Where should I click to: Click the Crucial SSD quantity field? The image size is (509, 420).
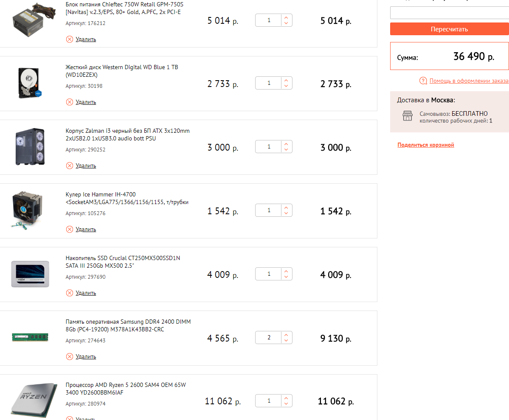click(269, 274)
